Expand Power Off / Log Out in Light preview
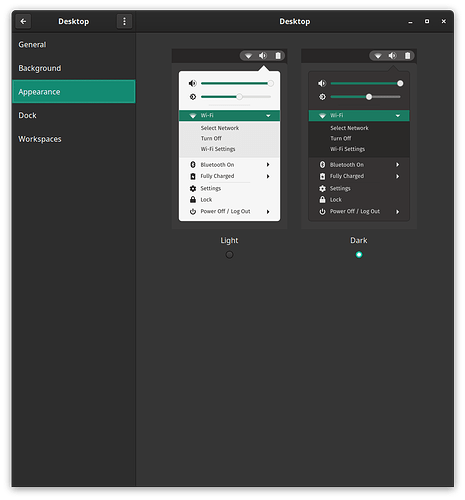 [268, 212]
